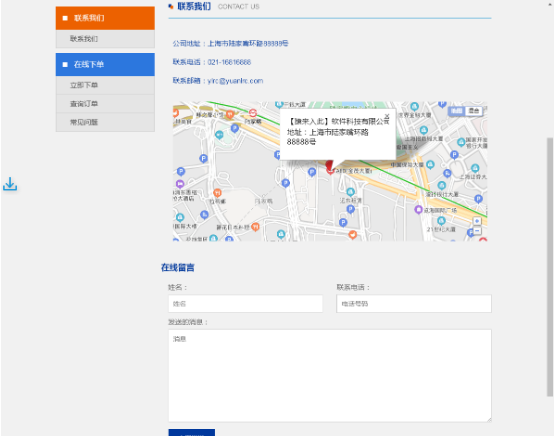The image size is (554, 436).
Task: Click the 姓名 name input field
Action: tap(246, 304)
